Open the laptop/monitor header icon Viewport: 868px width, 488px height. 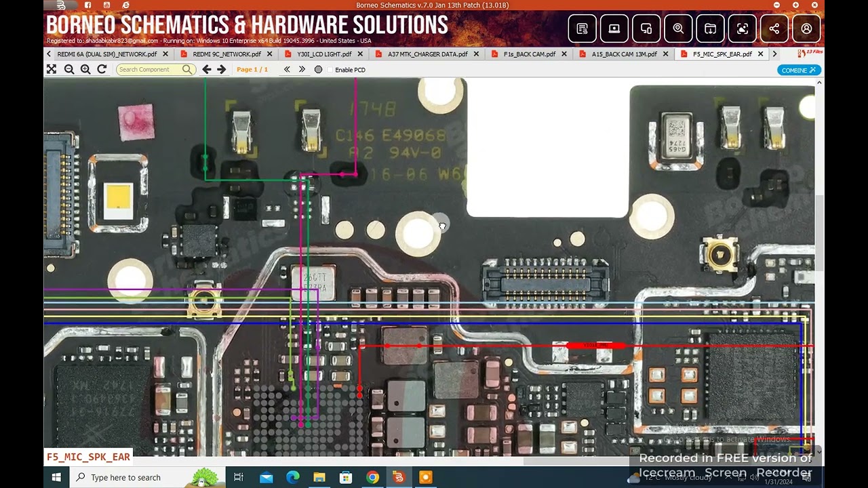(x=614, y=28)
